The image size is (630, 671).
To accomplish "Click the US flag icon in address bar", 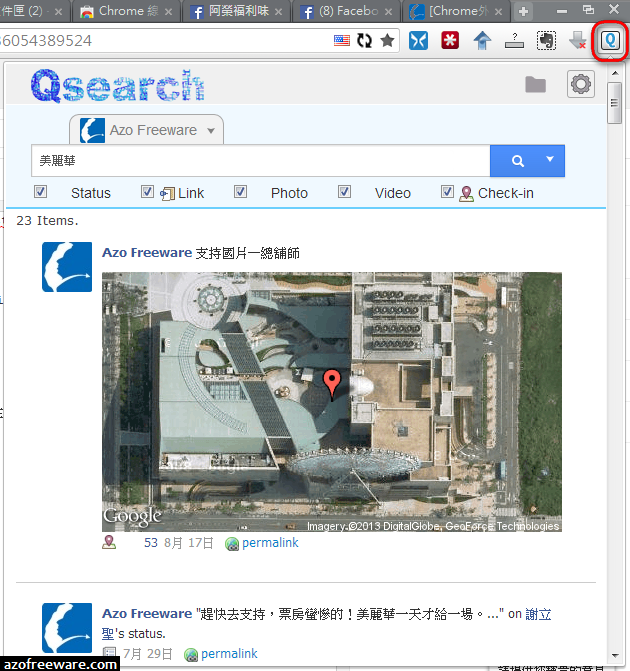I will (x=342, y=41).
